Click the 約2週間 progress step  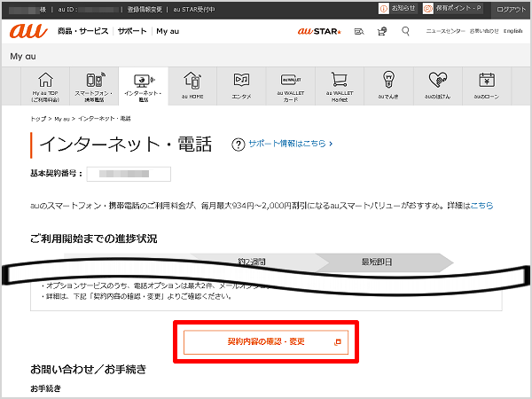(x=252, y=262)
